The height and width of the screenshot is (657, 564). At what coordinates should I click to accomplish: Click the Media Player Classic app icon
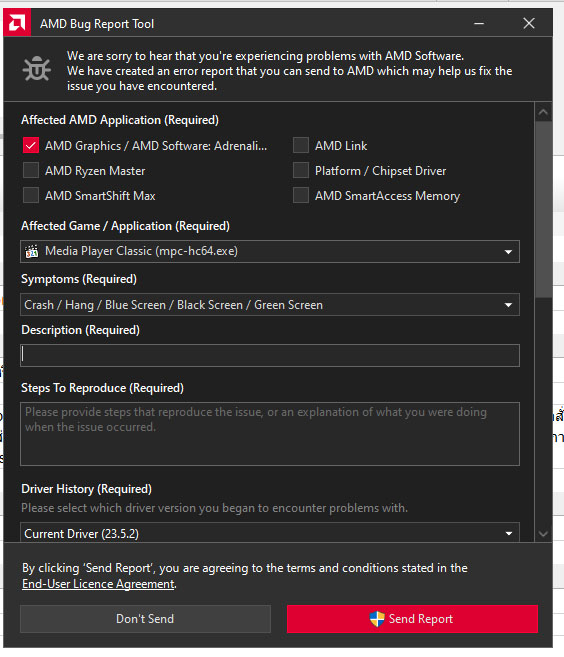pos(32,251)
